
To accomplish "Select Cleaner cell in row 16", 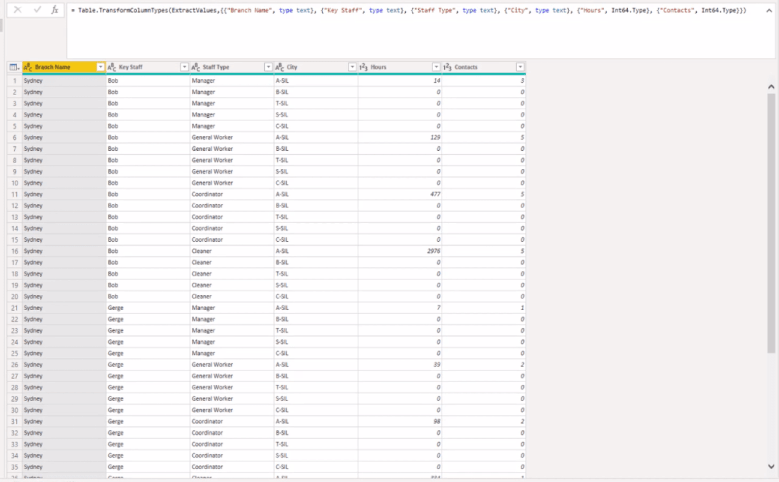I will [x=232, y=251].
